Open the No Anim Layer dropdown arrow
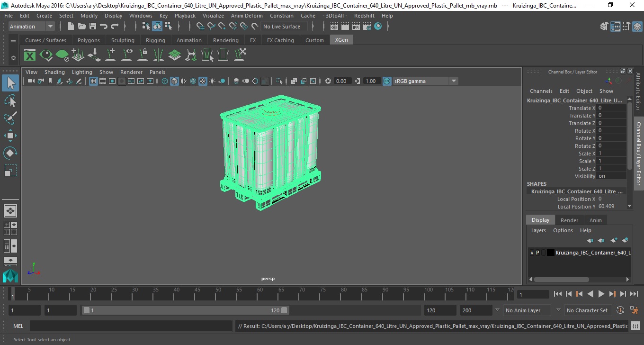Viewport: 644px width, 345px height. [x=497, y=310]
